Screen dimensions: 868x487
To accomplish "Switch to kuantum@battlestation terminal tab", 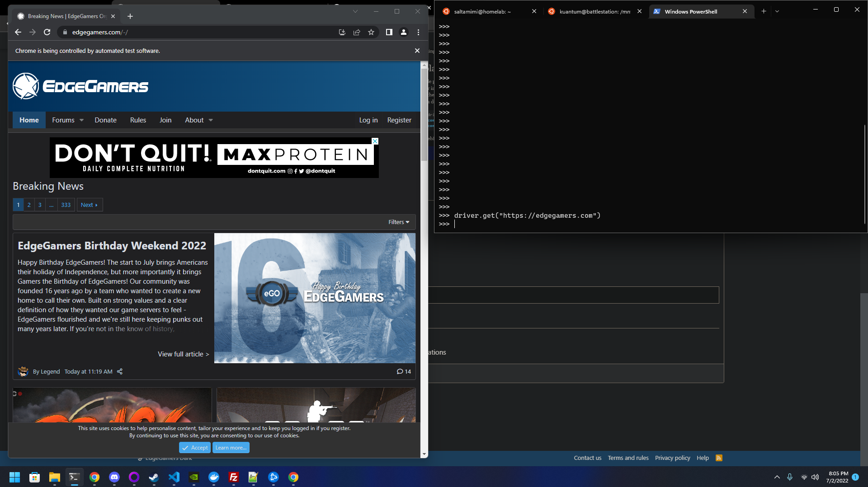I will [595, 11].
